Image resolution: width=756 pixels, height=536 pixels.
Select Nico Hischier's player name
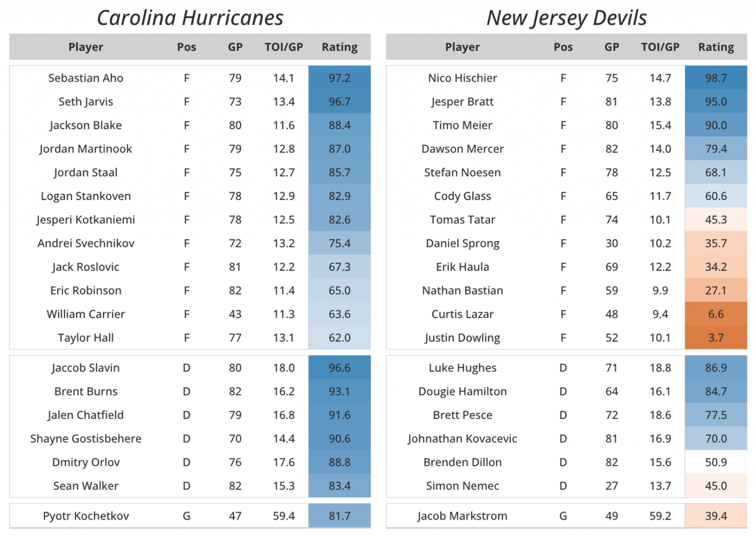click(x=463, y=78)
